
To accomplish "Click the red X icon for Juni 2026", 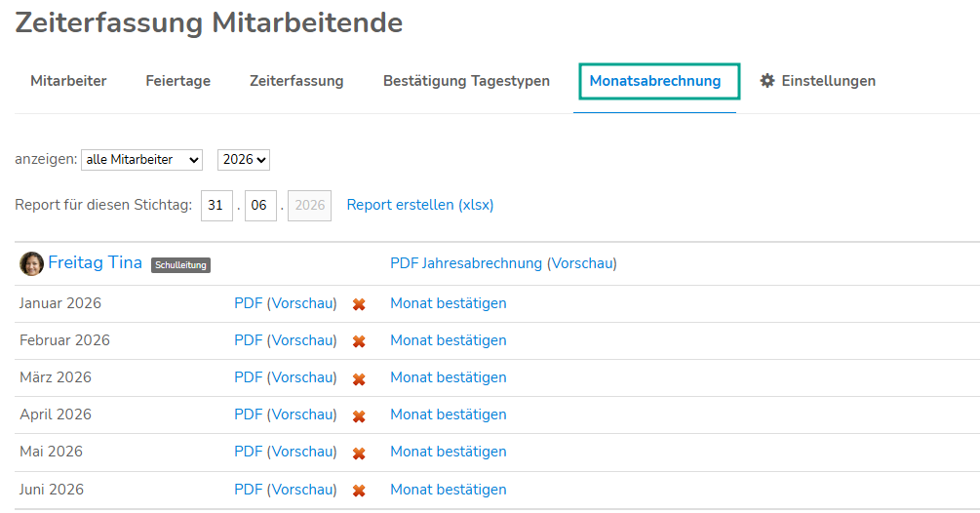I will click(359, 492).
